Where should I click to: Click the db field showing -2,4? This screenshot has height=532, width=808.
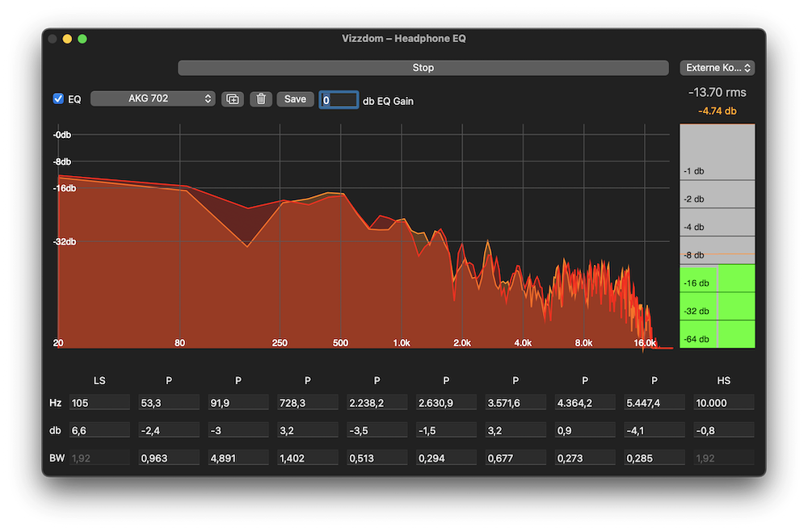click(169, 430)
